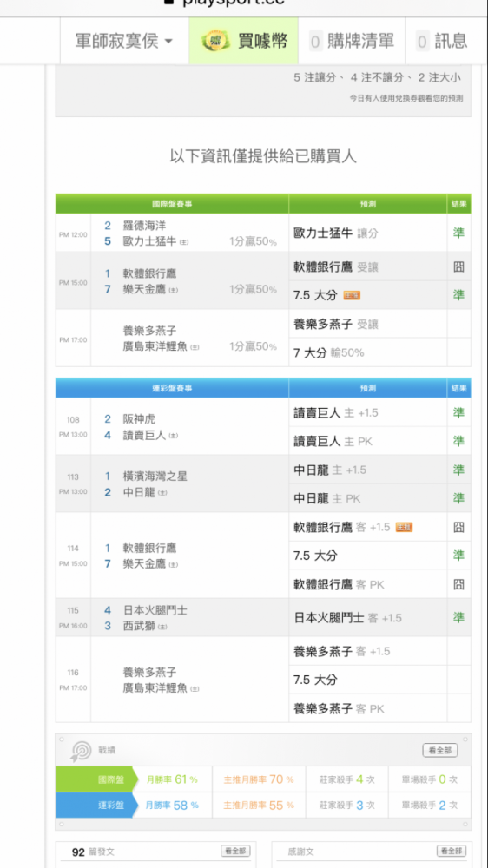Open the 訊息 menu item
The image size is (488, 868).
point(443,41)
